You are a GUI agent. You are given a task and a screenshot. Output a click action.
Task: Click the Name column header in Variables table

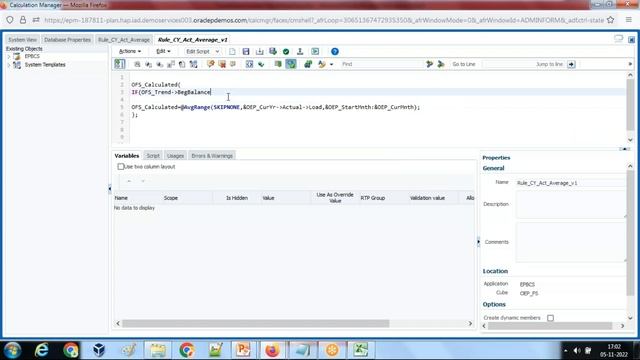point(121,198)
